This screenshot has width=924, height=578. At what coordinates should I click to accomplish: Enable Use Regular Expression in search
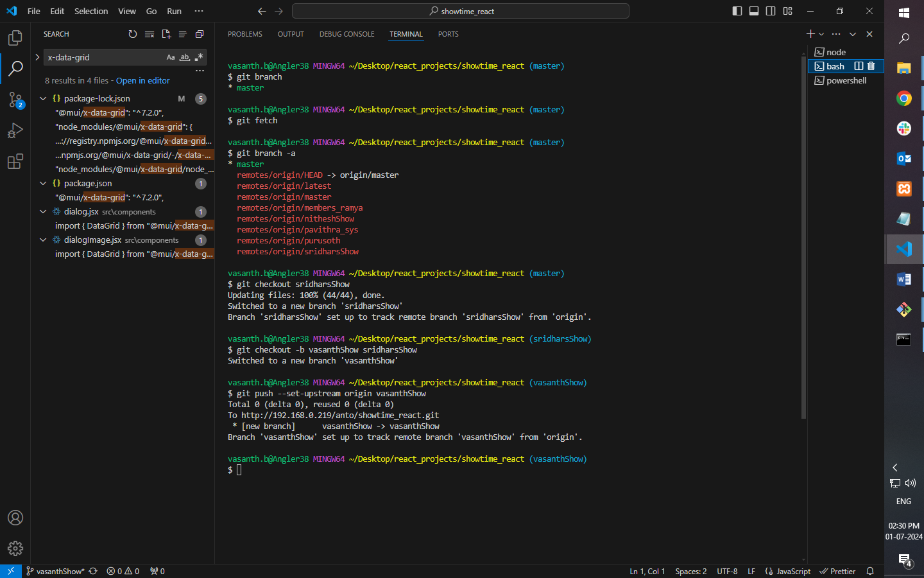click(199, 57)
